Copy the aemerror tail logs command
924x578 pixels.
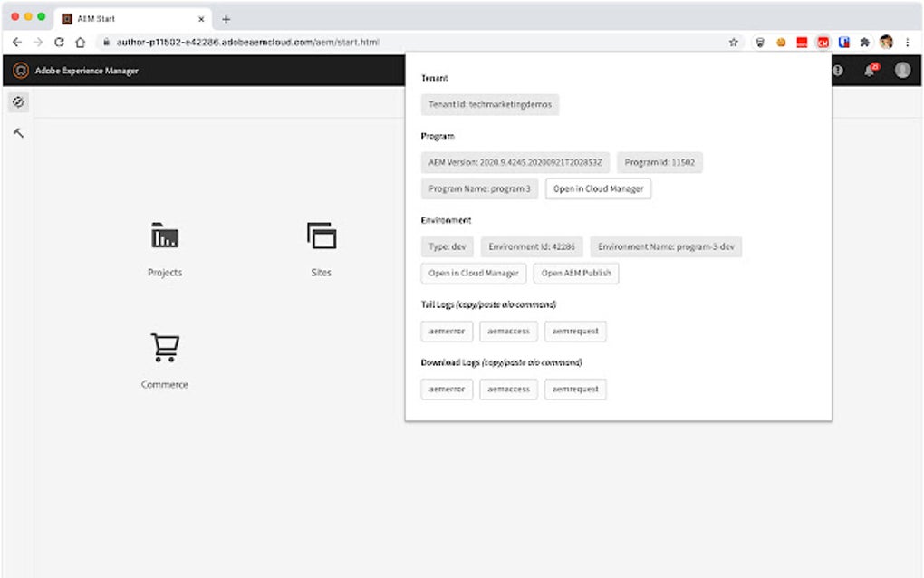[x=446, y=331]
